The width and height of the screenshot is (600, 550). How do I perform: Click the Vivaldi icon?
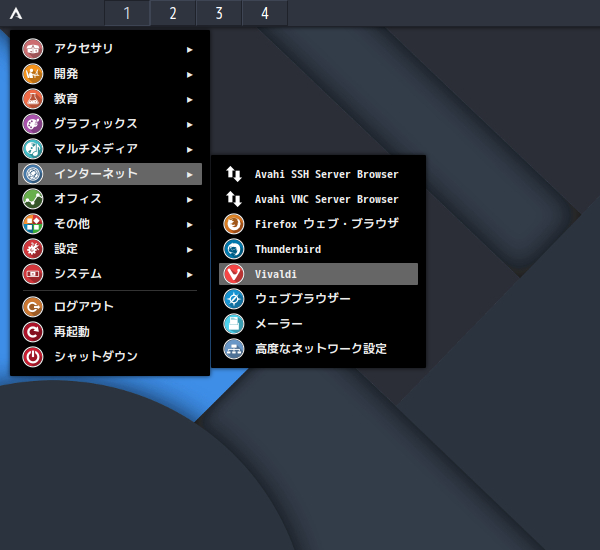point(234,274)
